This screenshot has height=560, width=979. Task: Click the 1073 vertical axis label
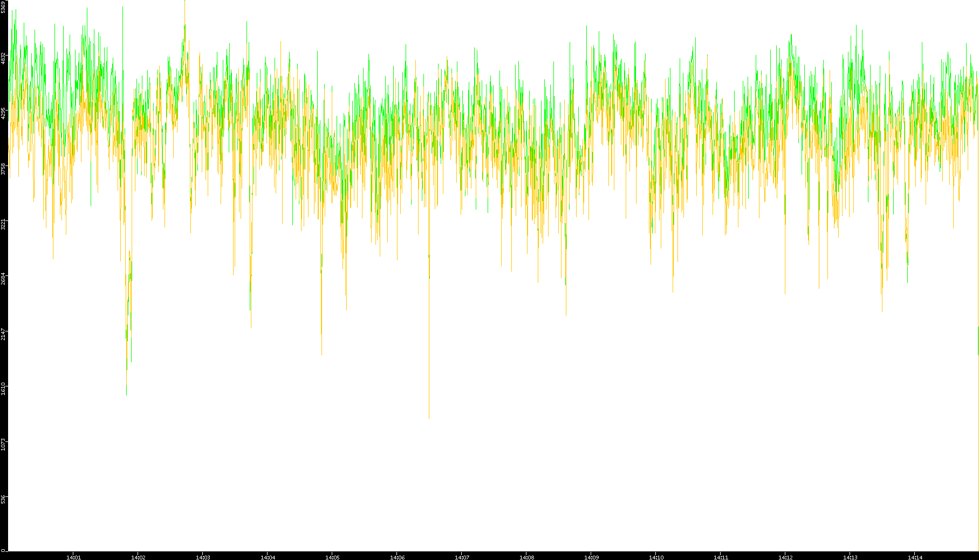click(3, 445)
